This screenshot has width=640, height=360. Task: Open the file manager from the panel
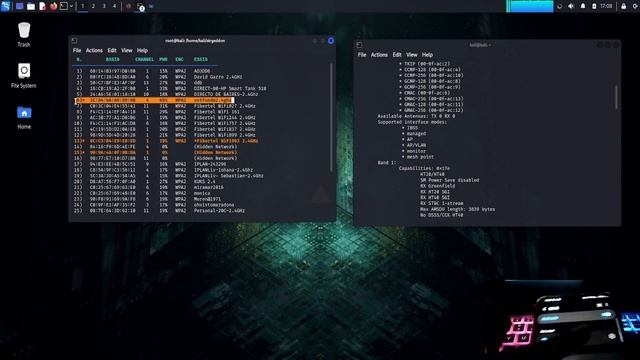(x=31, y=6)
